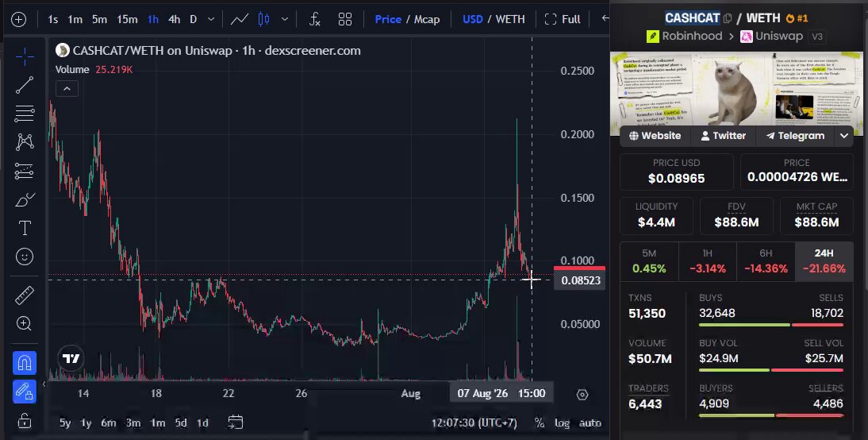This screenshot has height=440, width=868.
Task: Select the 6H stats tab
Action: pyautogui.click(x=766, y=261)
